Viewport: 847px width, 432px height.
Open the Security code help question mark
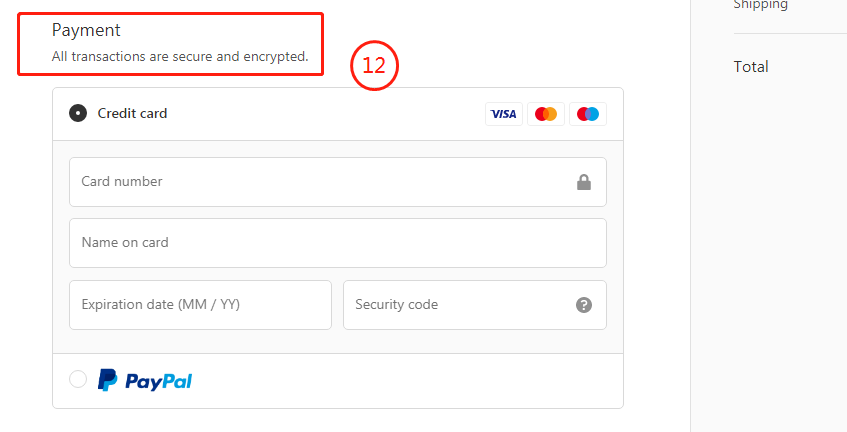pos(584,305)
